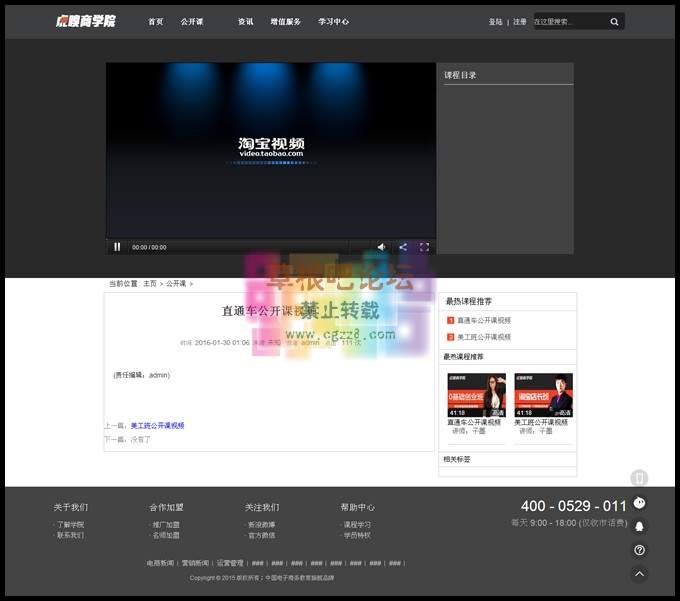Image resolution: width=680 pixels, height=601 pixels.
Task: Pause the video with the pause button
Action: pyautogui.click(x=117, y=247)
